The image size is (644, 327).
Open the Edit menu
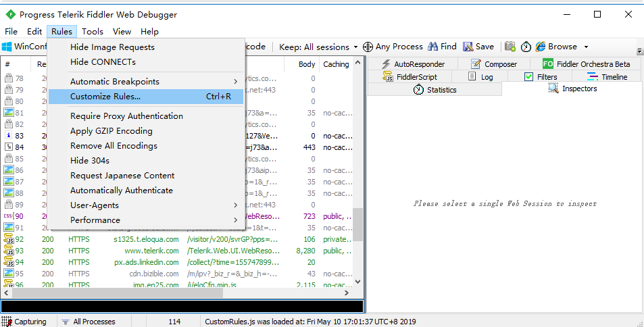(x=34, y=32)
